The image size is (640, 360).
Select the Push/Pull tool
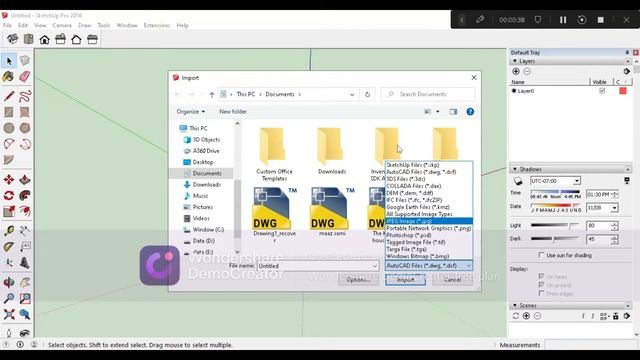24,180
